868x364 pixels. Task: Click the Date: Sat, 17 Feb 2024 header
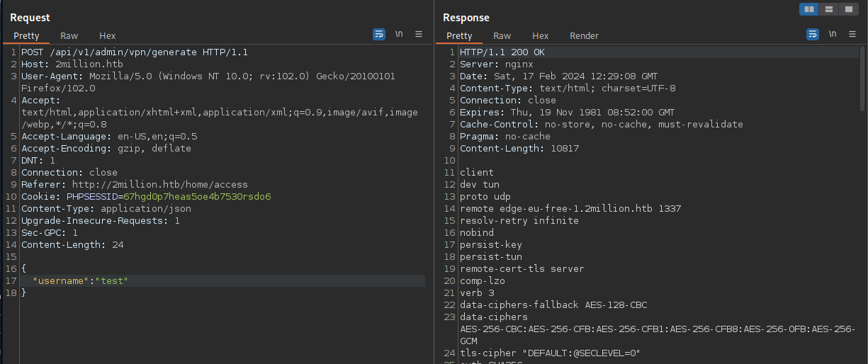pos(559,76)
